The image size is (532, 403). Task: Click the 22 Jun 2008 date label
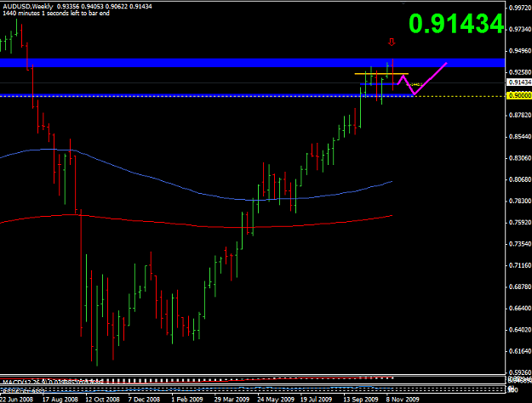(x=17, y=400)
